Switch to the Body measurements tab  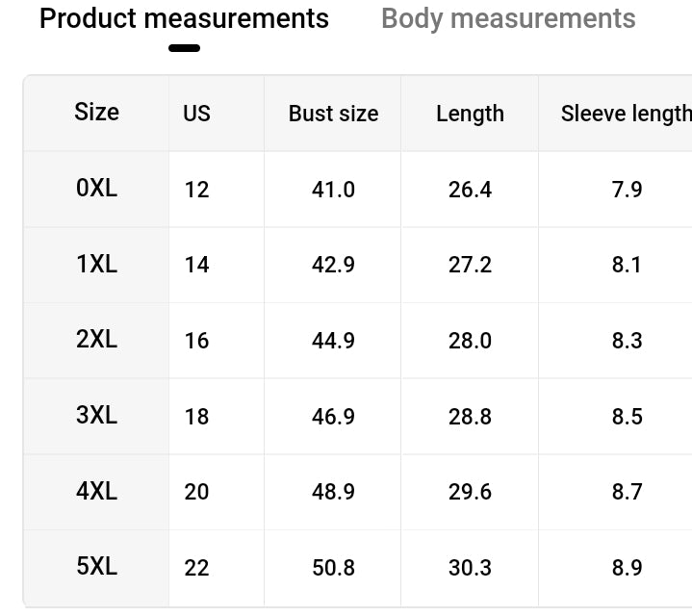point(508,18)
